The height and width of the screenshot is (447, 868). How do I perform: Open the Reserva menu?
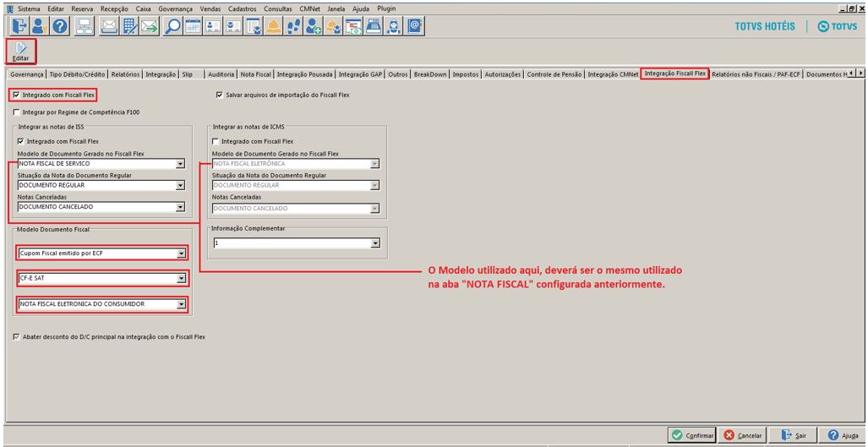pos(82,9)
